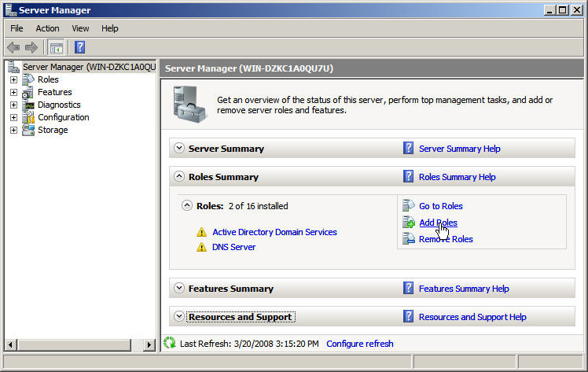Click the Features Summary heading text

point(230,289)
